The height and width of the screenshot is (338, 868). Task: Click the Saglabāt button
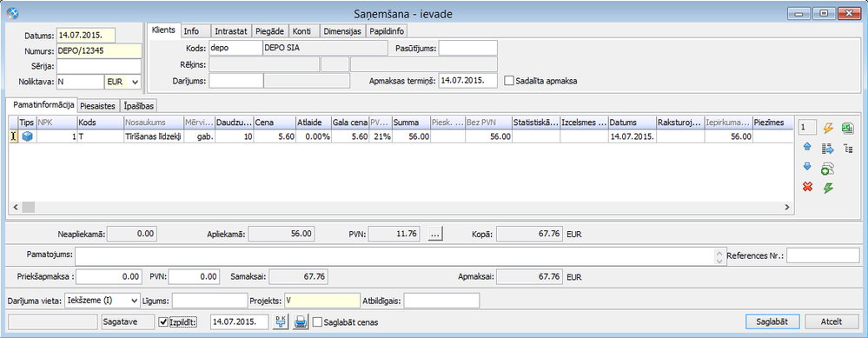point(772,322)
